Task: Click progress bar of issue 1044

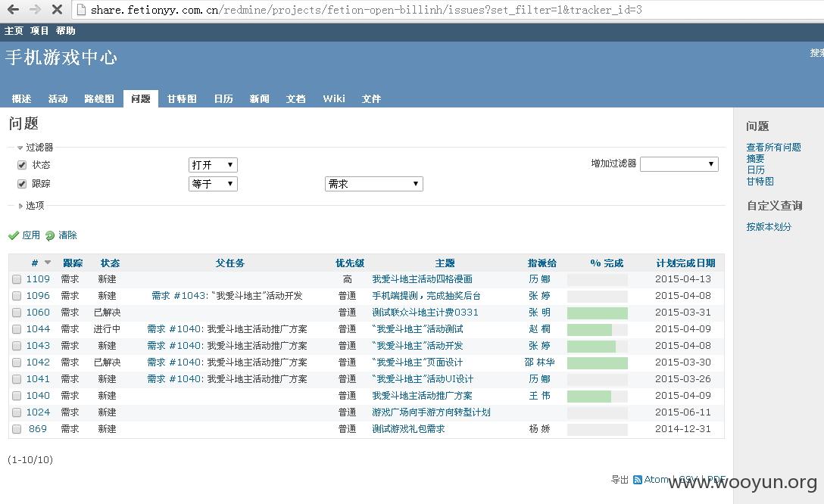Action: (597, 330)
